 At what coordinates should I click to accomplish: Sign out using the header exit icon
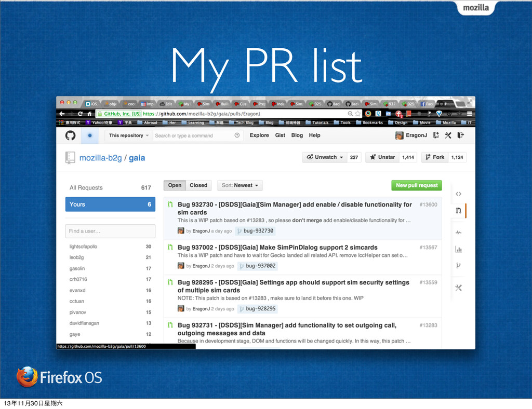pyautogui.click(x=460, y=135)
